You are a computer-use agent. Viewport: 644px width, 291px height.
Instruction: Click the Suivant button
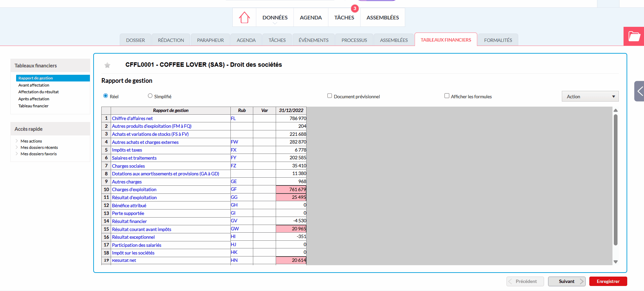pos(567,281)
